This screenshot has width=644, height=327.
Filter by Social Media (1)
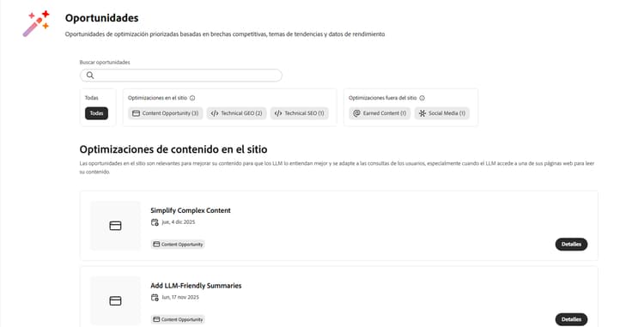click(442, 113)
